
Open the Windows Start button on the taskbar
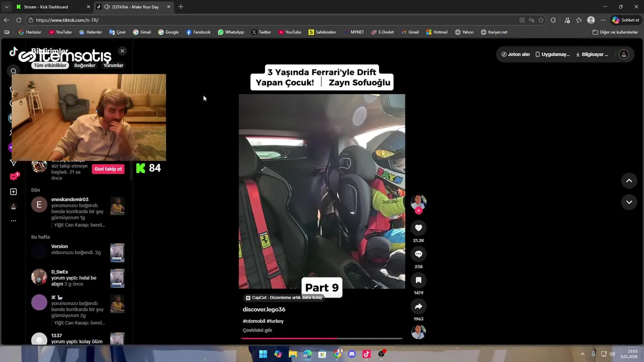[263, 354]
